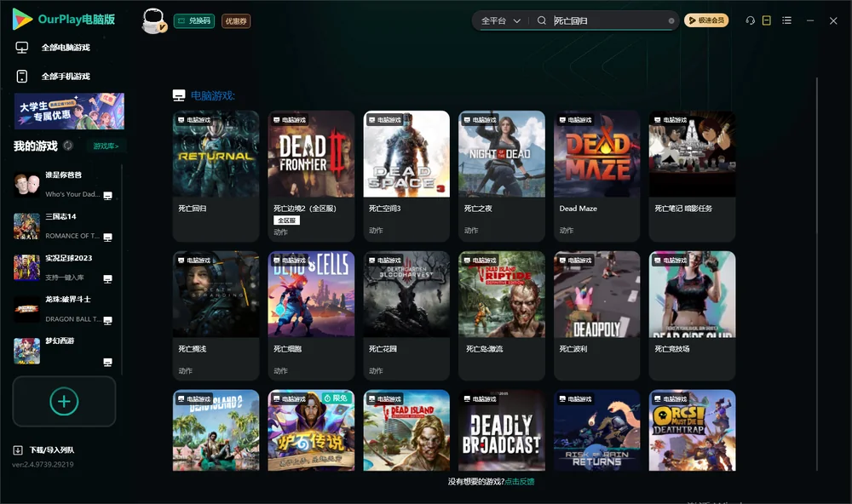Click the OurPlay logo icon
The image size is (852, 504).
(22, 19)
